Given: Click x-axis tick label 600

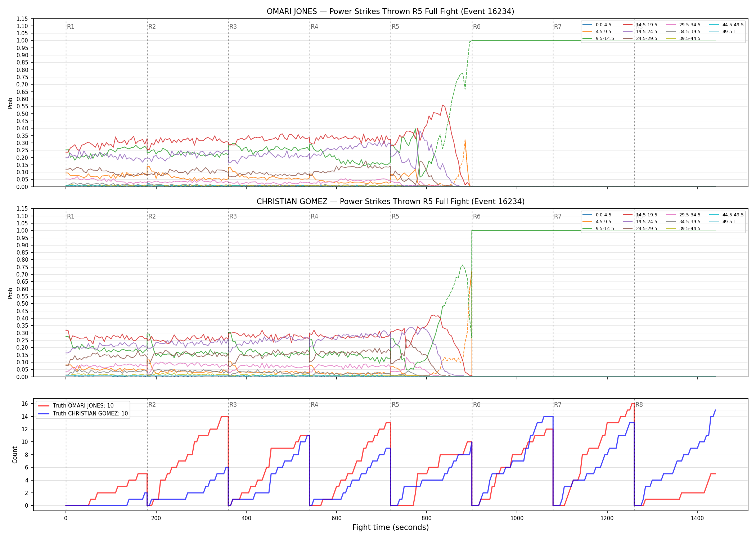Looking at the screenshot, I should click(x=337, y=518).
